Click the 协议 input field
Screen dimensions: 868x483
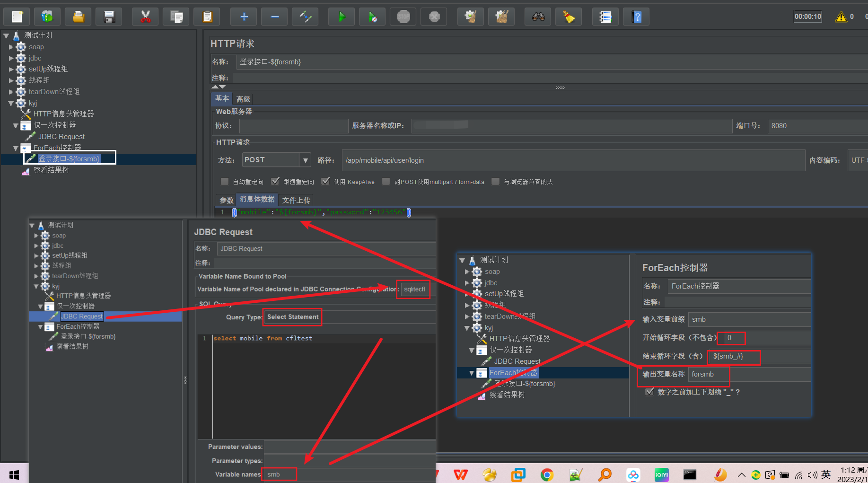tap(294, 126)
